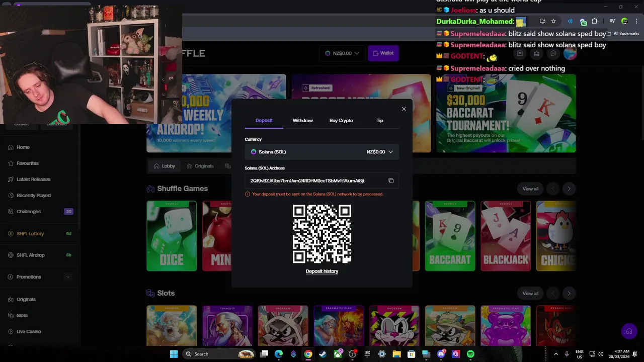
Task: Open Microsoft Edge from the taskbar
Action: point(279,354)
